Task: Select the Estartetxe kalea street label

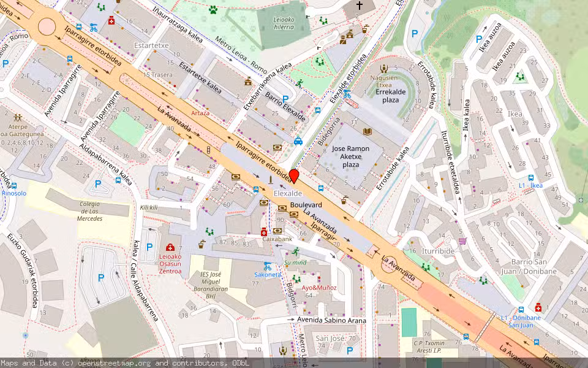Action: pyautogui.click(x=200, y=78)
